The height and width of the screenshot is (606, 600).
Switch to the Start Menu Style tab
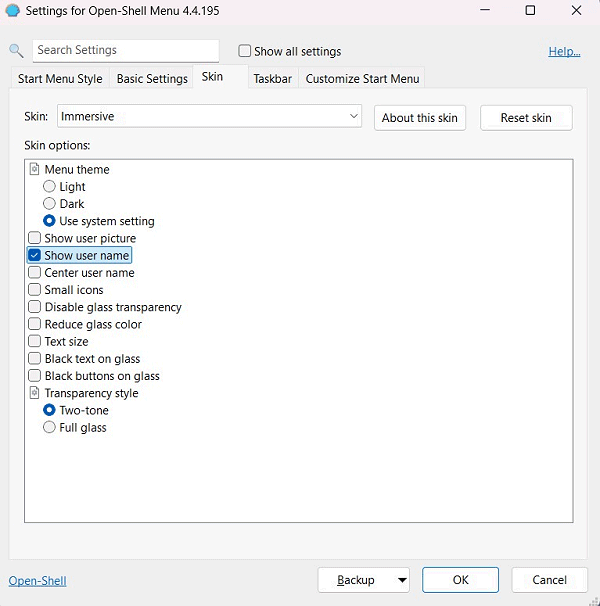click(x=60, y=79)
